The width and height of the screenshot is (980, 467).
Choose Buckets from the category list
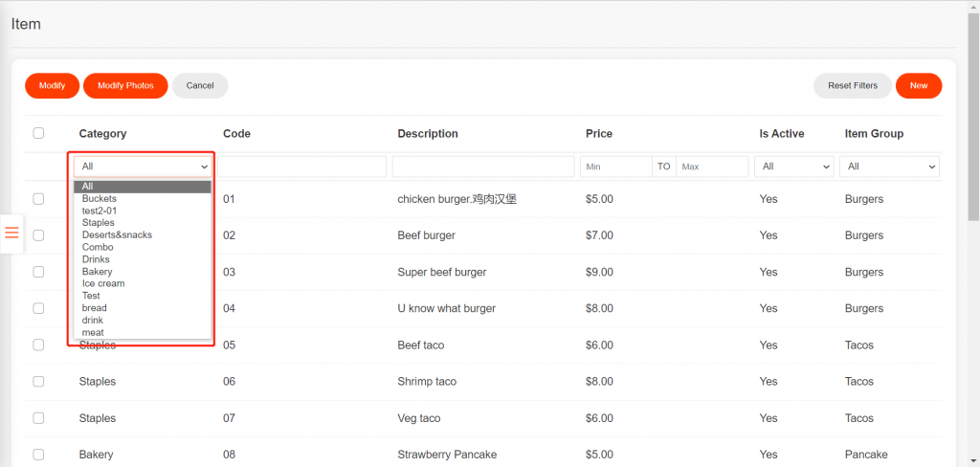coord(100,199)
